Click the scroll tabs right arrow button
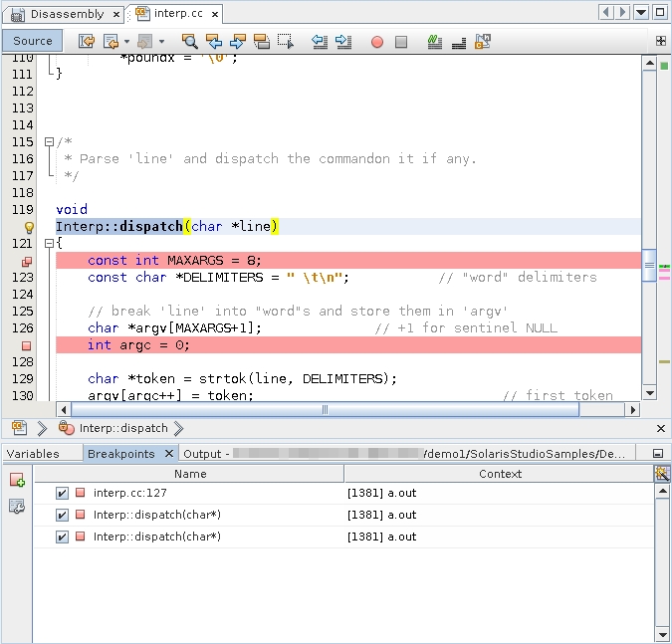The image size is (672, 644). pyautogui.click(x=622, y=12)
